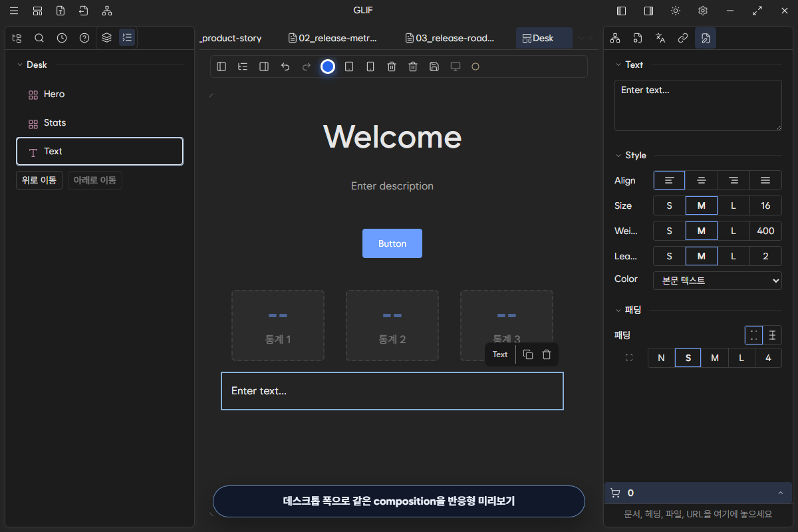
Task: Click the second trash icon in canvas toolbar
Action: click(x=413, y=66)
